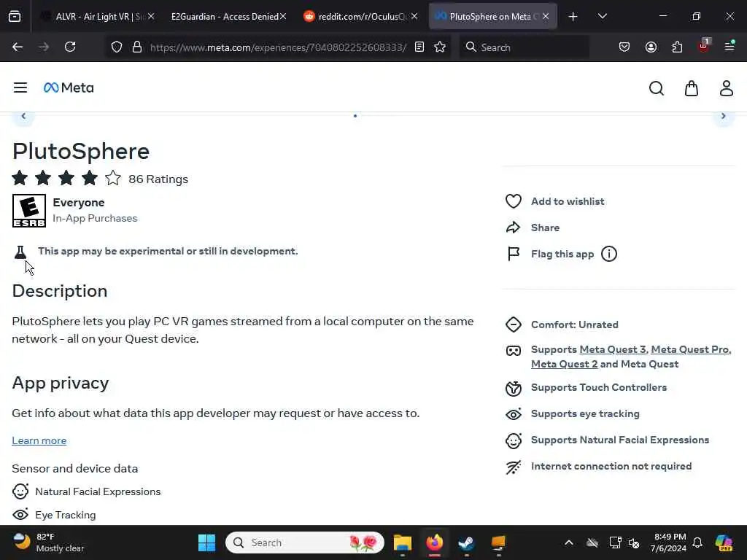Open the weather widget 82°F
The height and width of the screenshot is (560, 747).
pyautogui.click(x=47, y=542)
